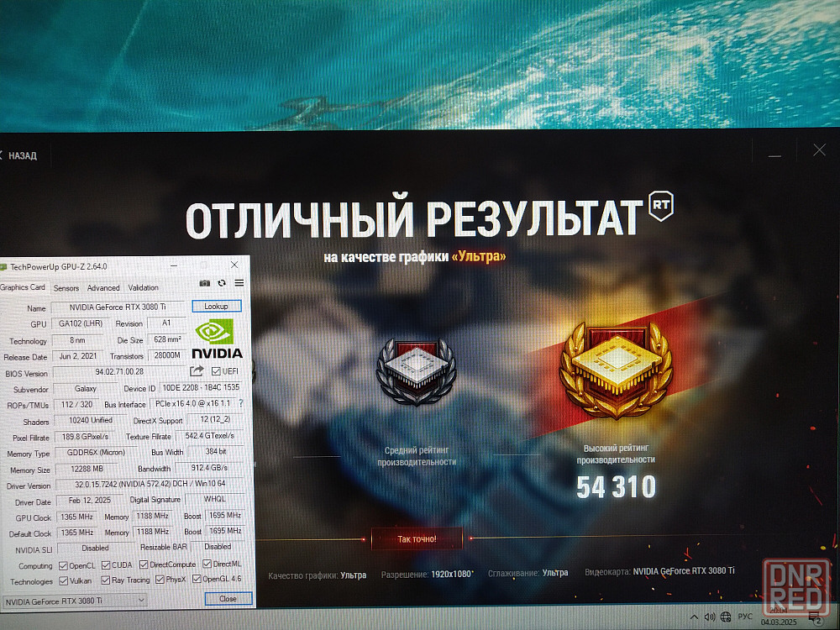Click the «Средний рейтинг производительности» label
840x630 pixels.
click(x=417, y=456)
